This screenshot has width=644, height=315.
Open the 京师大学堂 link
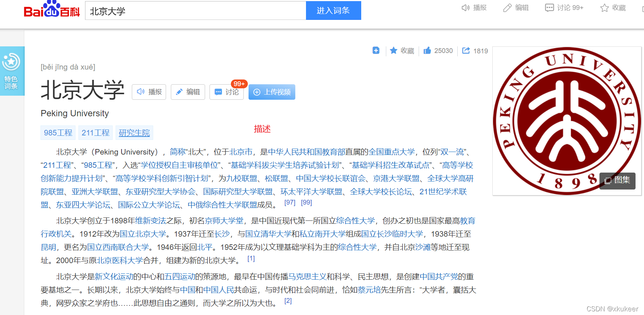coord(224,221)
